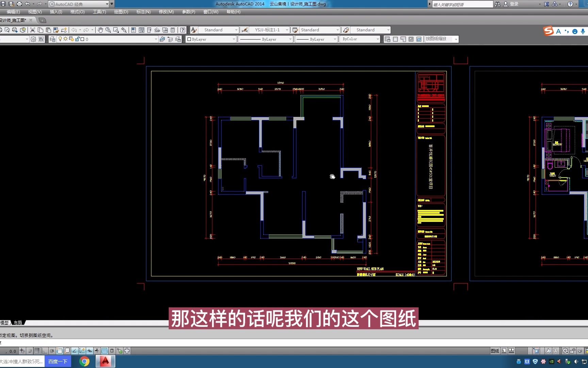Expand the quick access toolbar customize arrow
The width and height of the screenshot is (588, 368).
point(112,4)
